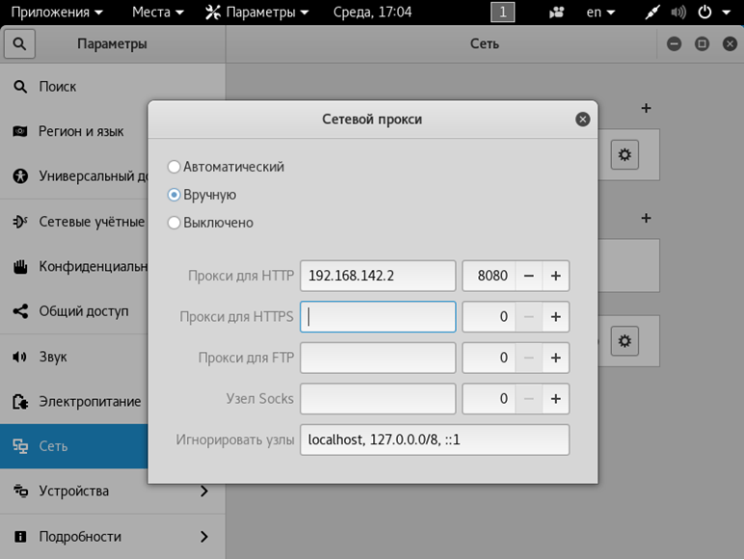
Task: Select the Вручную proxy radio button
Action: [174, 195]
